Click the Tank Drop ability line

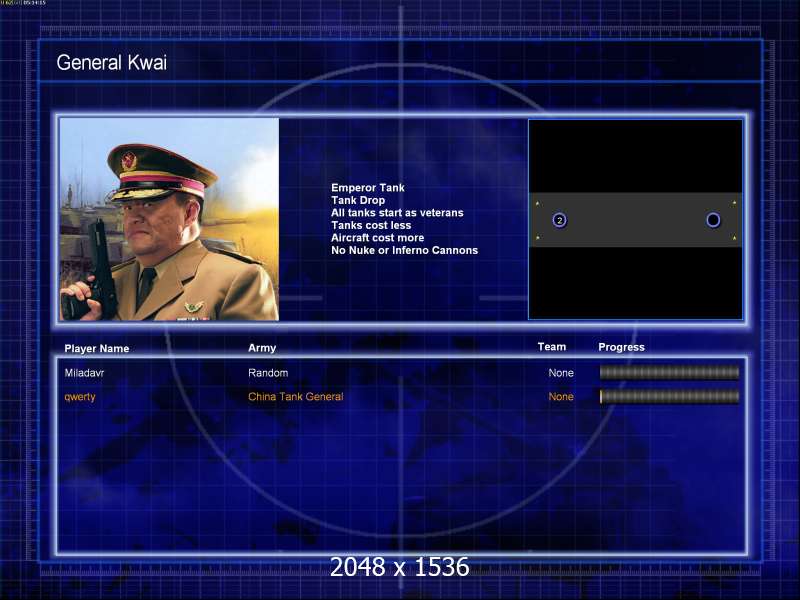358,200
